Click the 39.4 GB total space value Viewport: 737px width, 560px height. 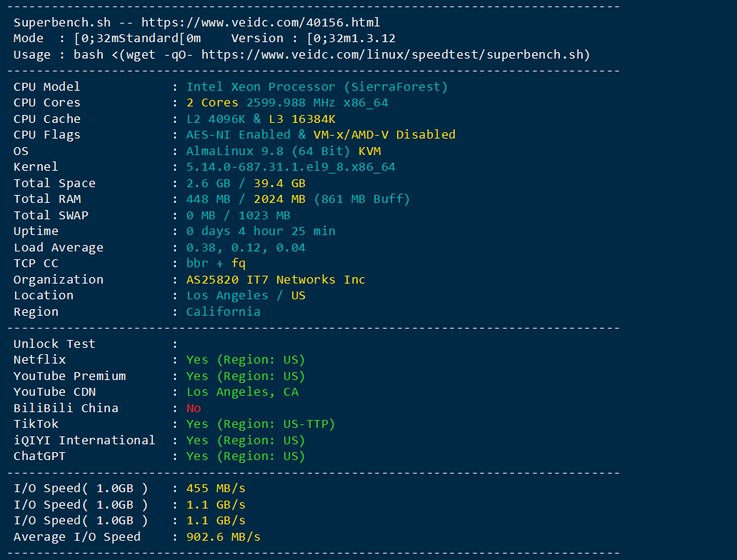tap(279, 184)
